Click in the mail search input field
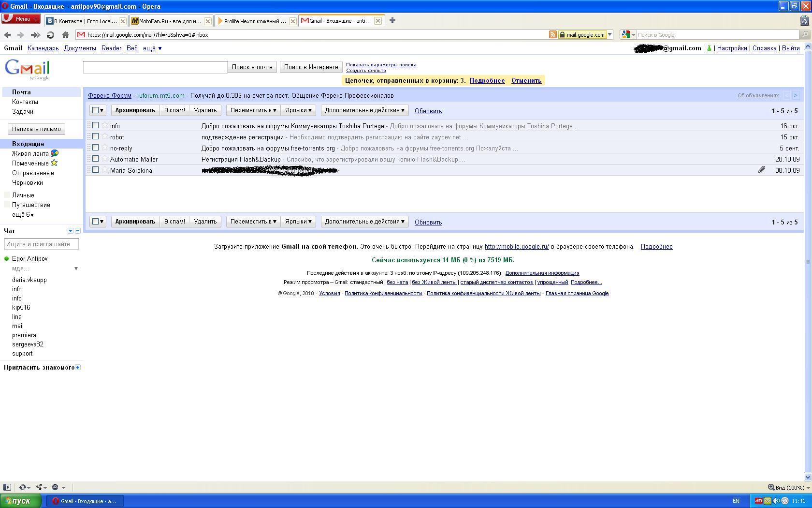The image size is (812, 508). coord(155,67)
